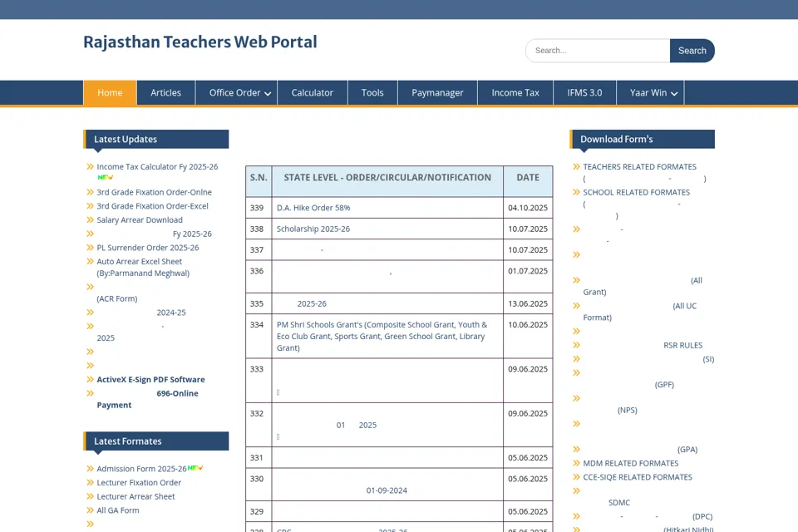
Task: Open ActiveX E-Sign PDF Software link
Action: [x=150, y=379]
